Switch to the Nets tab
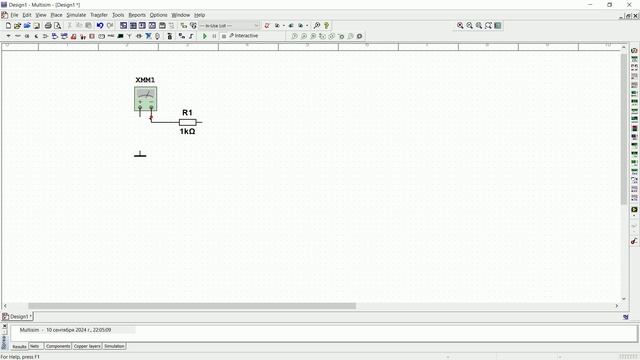The width and height of the screenshot is (640, 360). pyautogui.click(x=35, y=346)
